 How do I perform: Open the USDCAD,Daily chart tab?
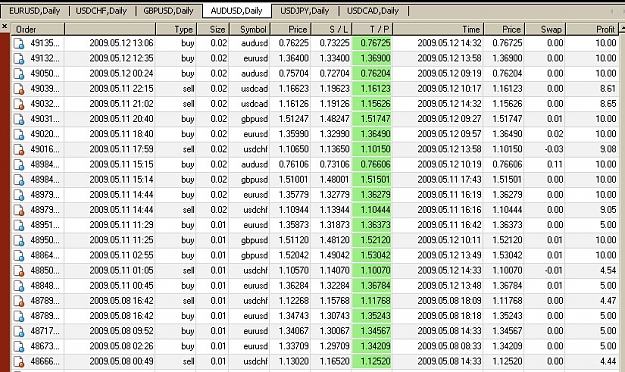click(373, 11)
